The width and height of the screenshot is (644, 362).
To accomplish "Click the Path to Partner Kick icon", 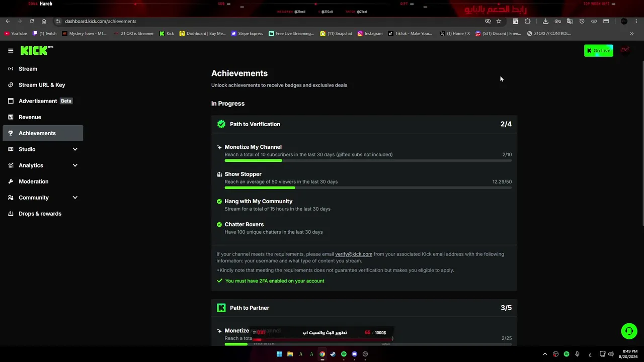I will 221,308.
